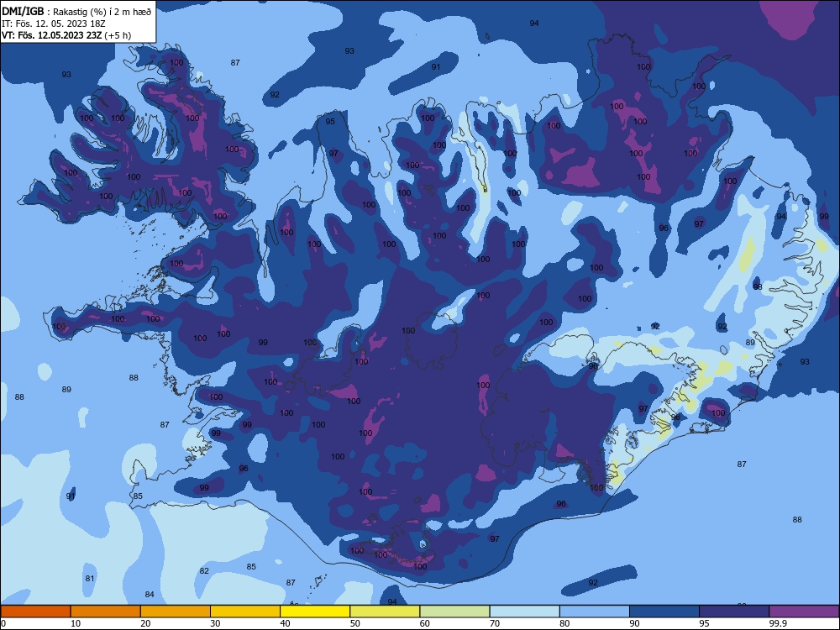Viewport: 840px width, 630px height.
Task: Click the legend tick label 20
Action: click(145, 623)
